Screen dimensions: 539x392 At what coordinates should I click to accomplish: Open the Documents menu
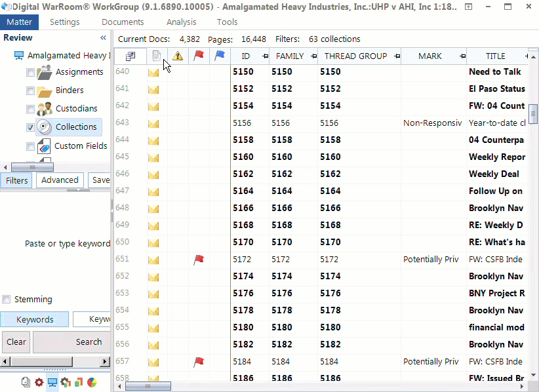(x=123, y=22)
